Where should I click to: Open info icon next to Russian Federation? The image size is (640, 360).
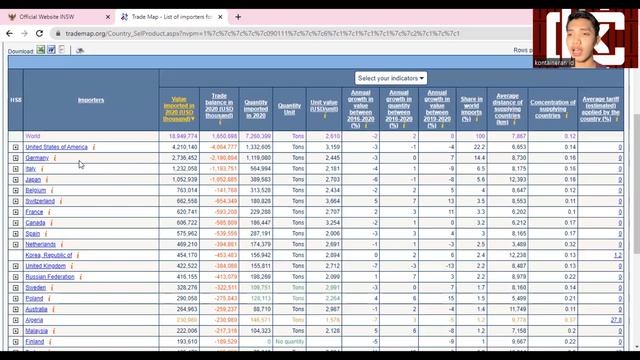[x=81, y=277]
